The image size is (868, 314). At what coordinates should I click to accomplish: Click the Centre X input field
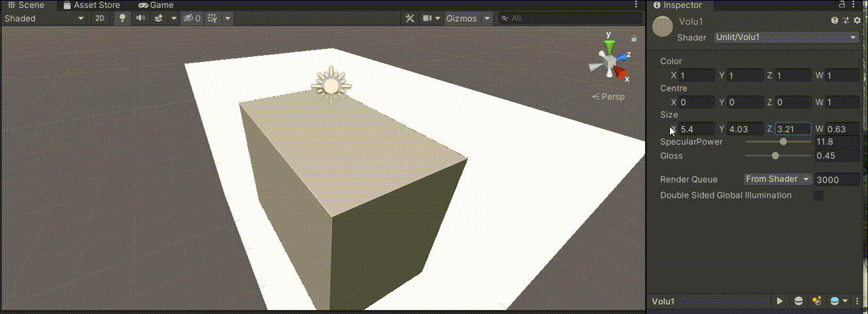[x=697, y=102]
